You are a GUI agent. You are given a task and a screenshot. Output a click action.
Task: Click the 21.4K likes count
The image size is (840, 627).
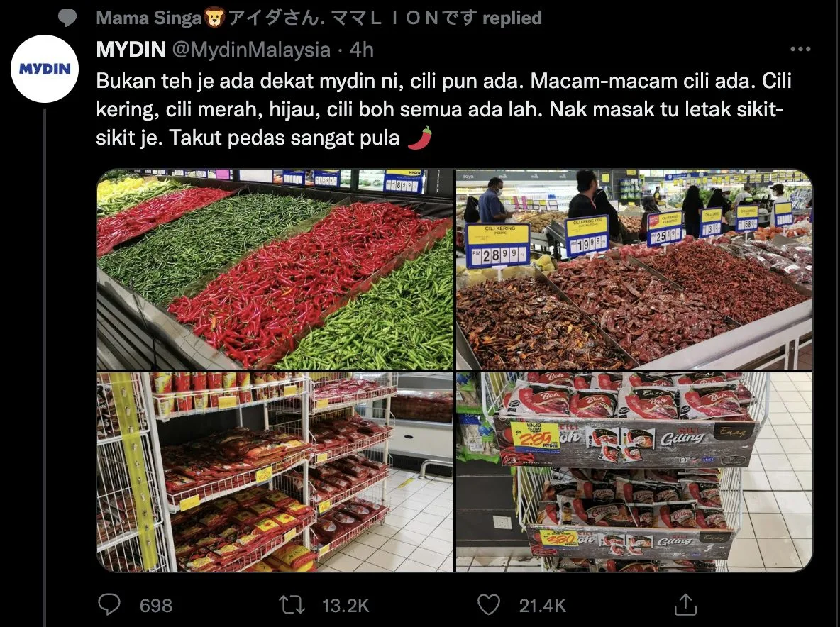coord(542,606)
